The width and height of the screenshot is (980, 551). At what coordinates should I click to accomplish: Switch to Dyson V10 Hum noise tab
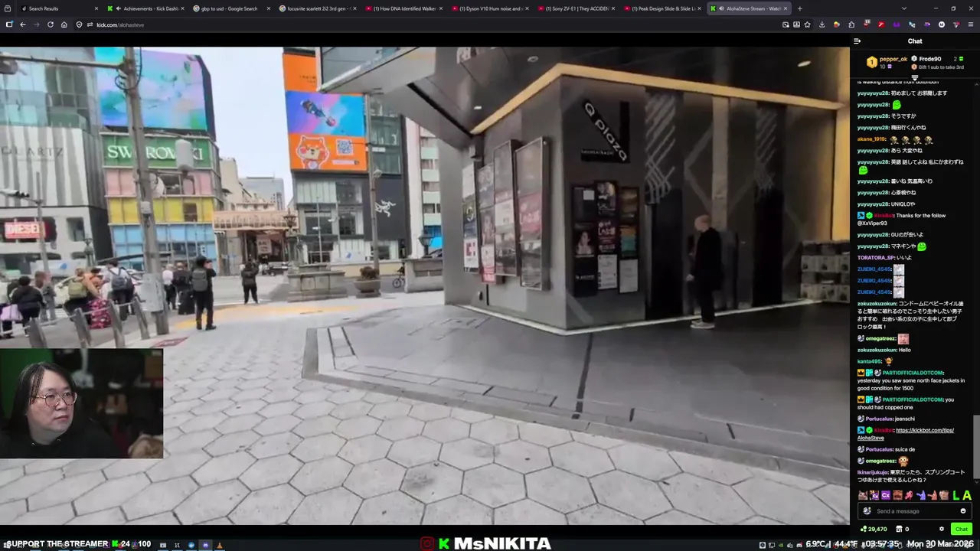click(x=488, y=8)
